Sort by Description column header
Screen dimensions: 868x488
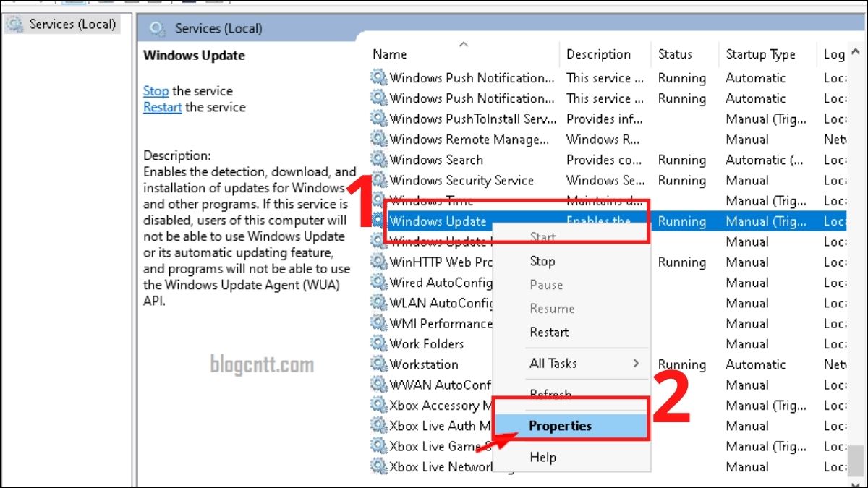598,54
